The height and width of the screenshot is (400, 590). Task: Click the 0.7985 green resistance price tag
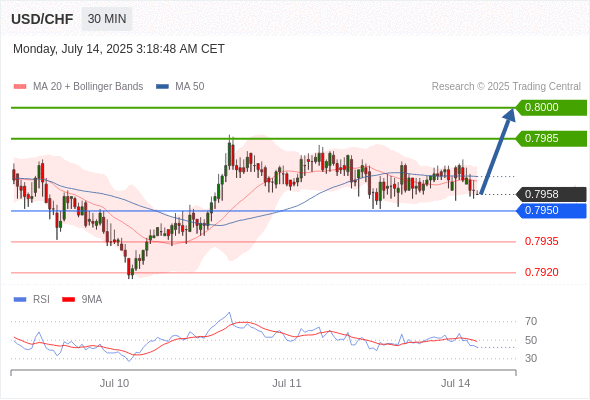[x=551, y=138]
